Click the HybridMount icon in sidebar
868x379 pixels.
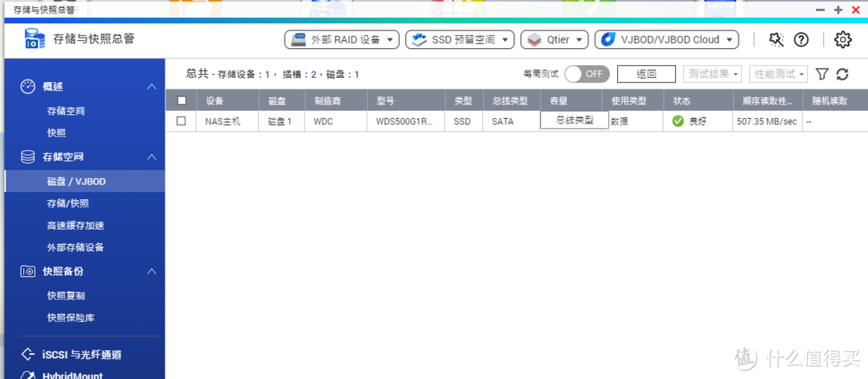pyautogui.click(x=27, y=375)
